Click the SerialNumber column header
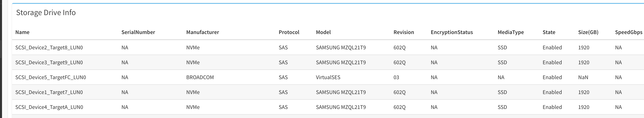Viewport: 644px width, 118px height. 138,32
